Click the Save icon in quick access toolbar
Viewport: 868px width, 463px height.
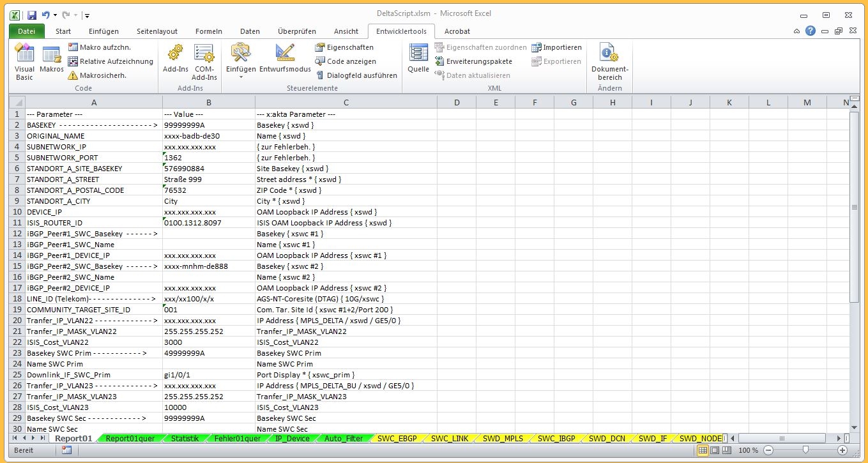[32, 15]
